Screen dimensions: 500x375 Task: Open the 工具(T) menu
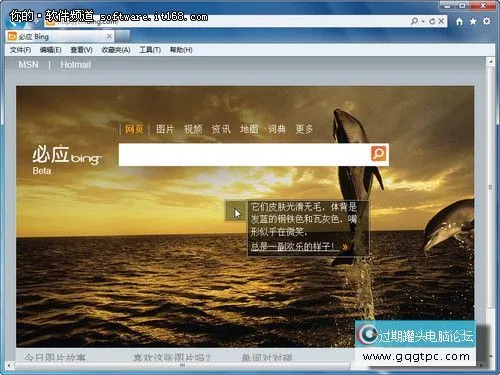150,50
